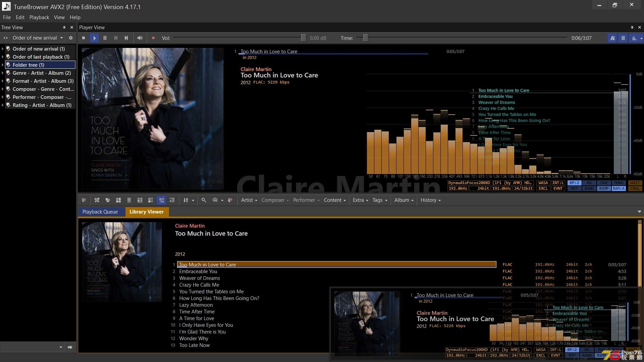Open the Playback menu

click(39, 17)
